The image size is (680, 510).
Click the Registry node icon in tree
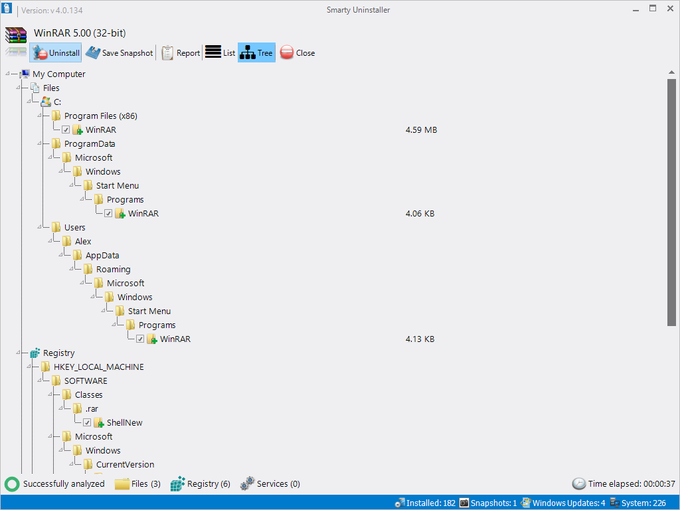(x=35, y=353)
